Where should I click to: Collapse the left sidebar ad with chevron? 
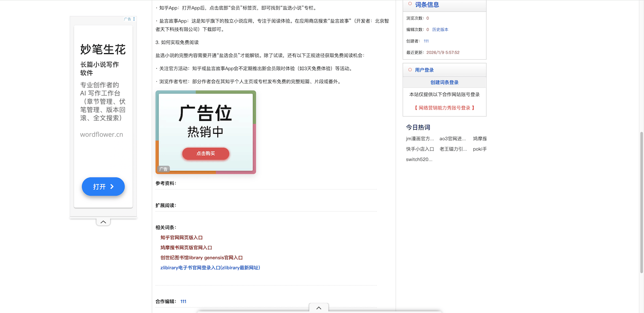(103, 222)
